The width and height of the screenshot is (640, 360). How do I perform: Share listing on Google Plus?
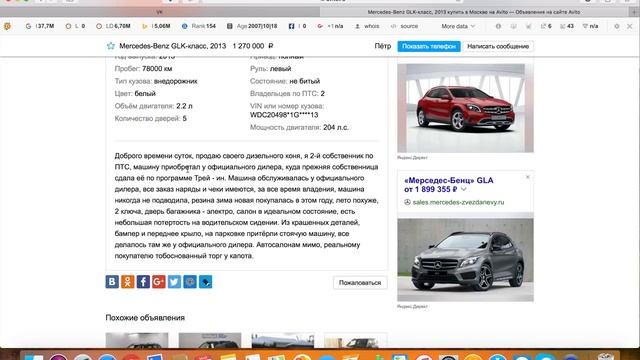tap(158, 282)
